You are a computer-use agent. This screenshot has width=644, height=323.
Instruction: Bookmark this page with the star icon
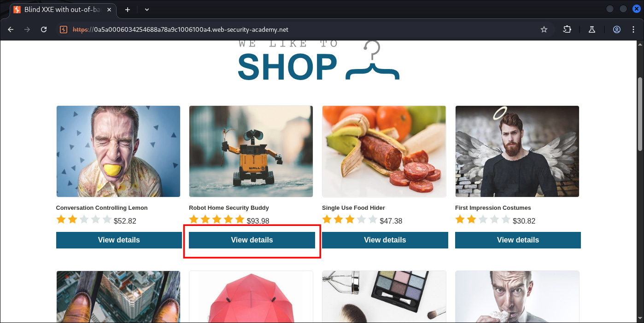pyautogui.click(x=544, y=29)
